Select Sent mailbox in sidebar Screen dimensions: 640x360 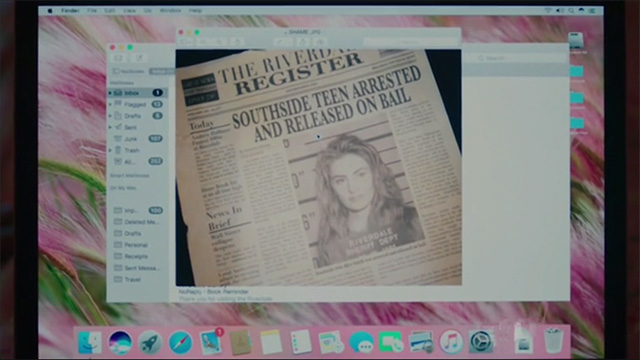pyautogui.click(x=138, y=127)
